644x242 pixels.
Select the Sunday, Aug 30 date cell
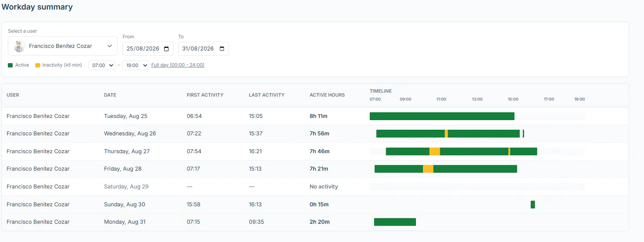pyautogui.click(x=125, y=205)
